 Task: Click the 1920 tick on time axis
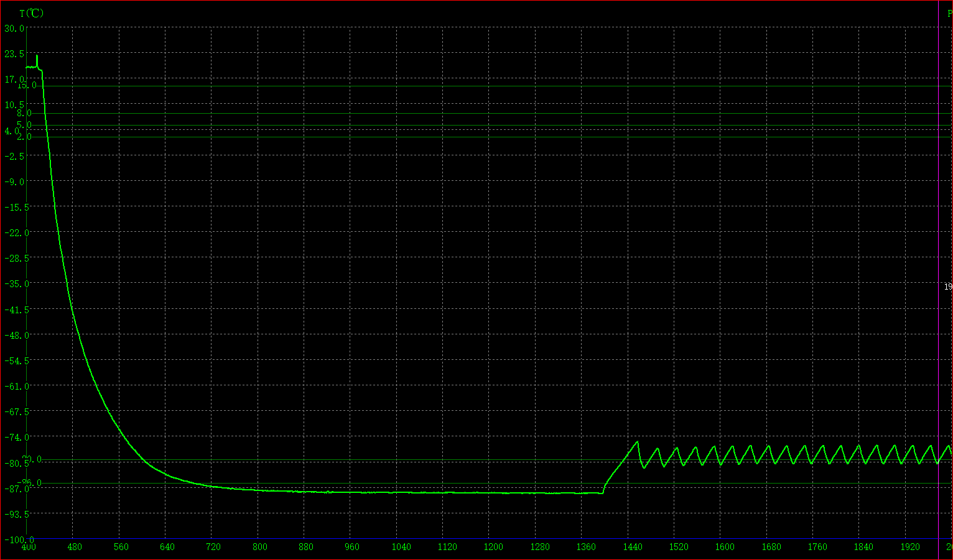pyautogui.click(x=909, y=547)
